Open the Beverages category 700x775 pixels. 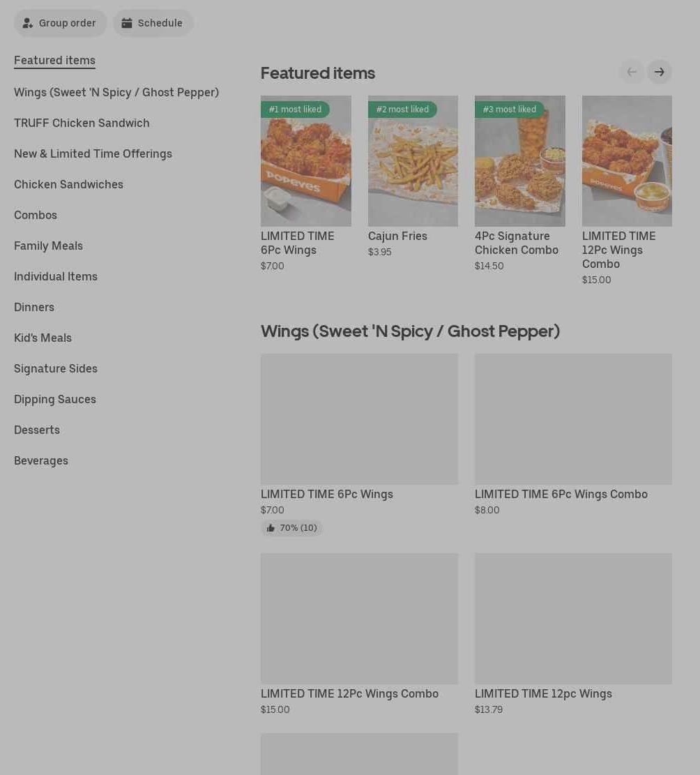coord(41,460)
